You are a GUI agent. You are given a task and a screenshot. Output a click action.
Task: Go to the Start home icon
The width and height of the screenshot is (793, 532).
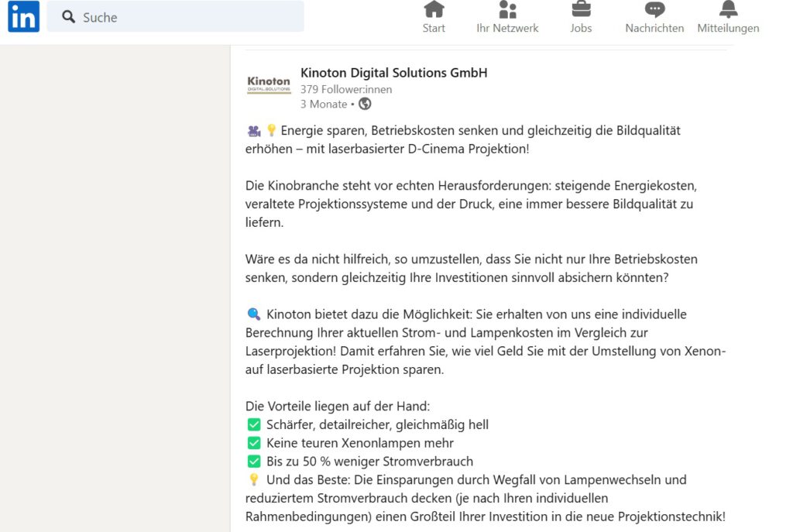[434, 9]
